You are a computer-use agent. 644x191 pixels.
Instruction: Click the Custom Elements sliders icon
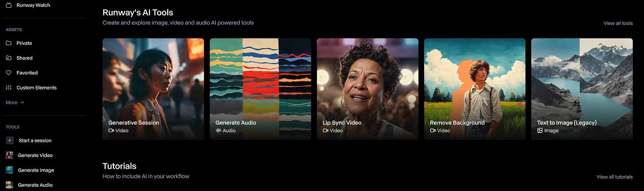coord(9,88)
